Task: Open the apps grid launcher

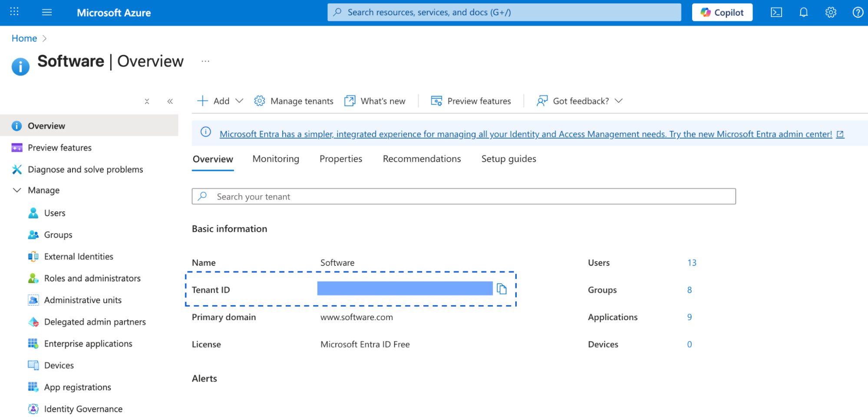Action: (14, 12)
